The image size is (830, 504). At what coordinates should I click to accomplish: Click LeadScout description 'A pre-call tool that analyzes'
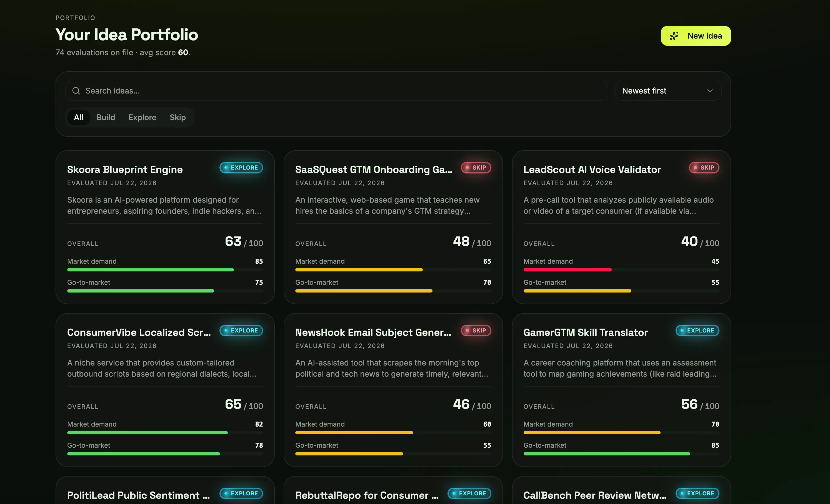pos(618,205)
